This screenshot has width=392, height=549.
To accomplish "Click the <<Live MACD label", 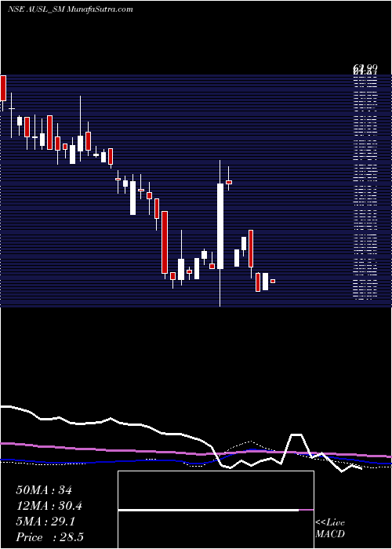I will [x=330, y=529].
